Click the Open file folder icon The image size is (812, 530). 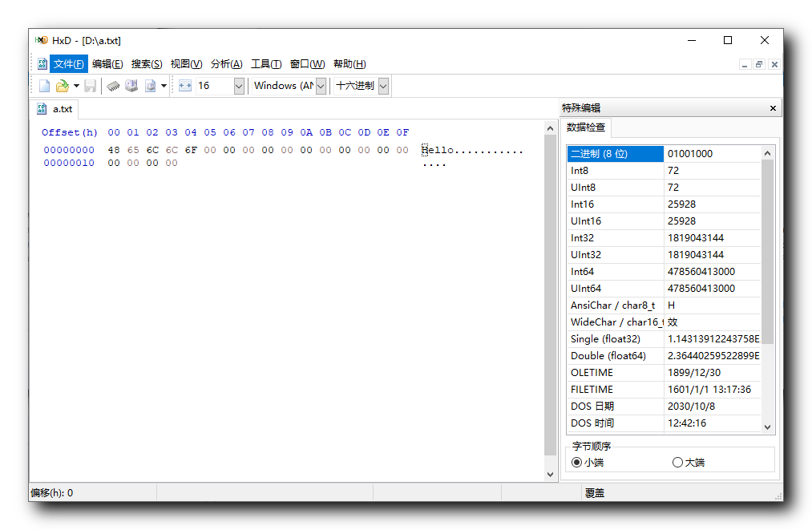(63, 86)
